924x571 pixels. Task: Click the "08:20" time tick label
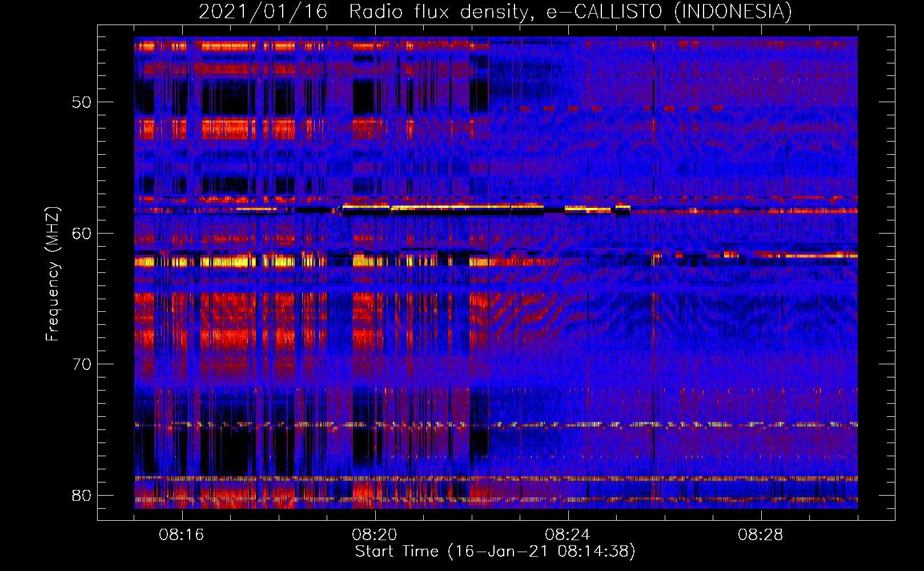(375, 535)
